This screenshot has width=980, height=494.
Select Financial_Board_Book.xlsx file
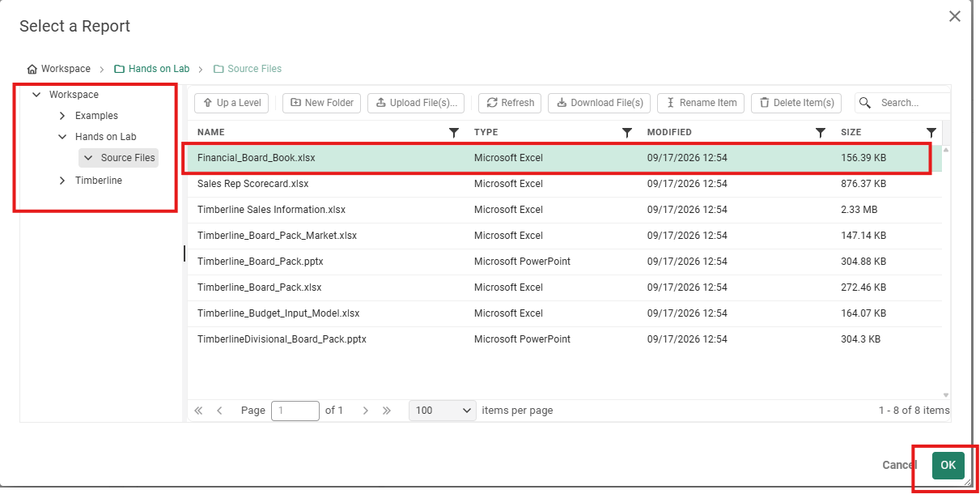coord(564,158)
